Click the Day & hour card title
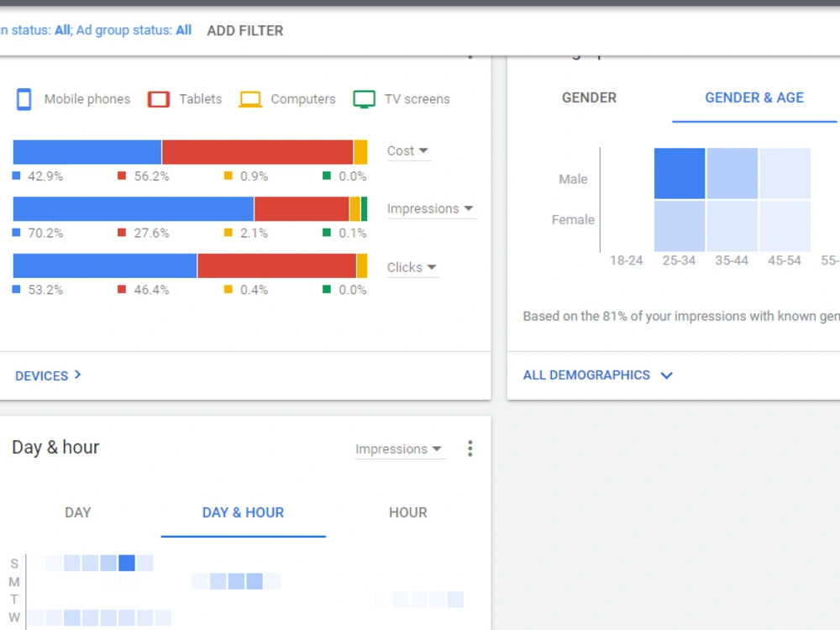Screen dimensions: 840x630 55,448
